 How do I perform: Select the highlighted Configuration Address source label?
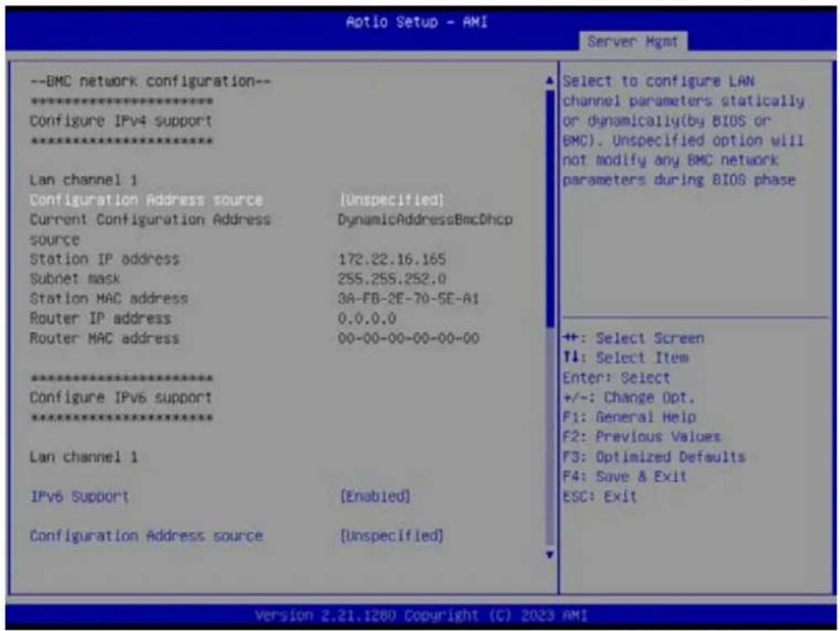tap(146, 200)
